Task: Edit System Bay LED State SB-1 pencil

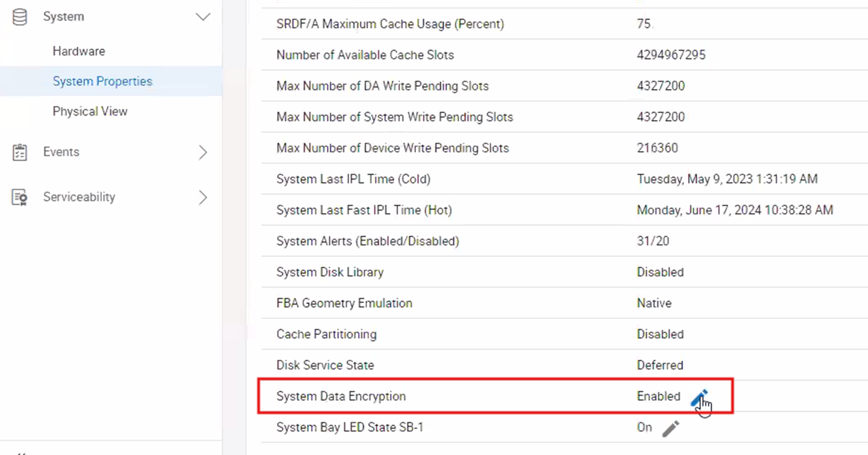Action: [671, 428]
